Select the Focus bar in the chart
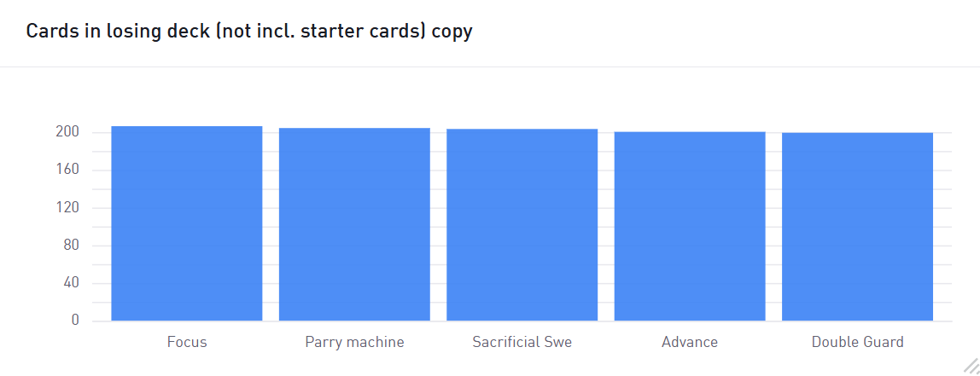980x376 pixels. [187, 223]
